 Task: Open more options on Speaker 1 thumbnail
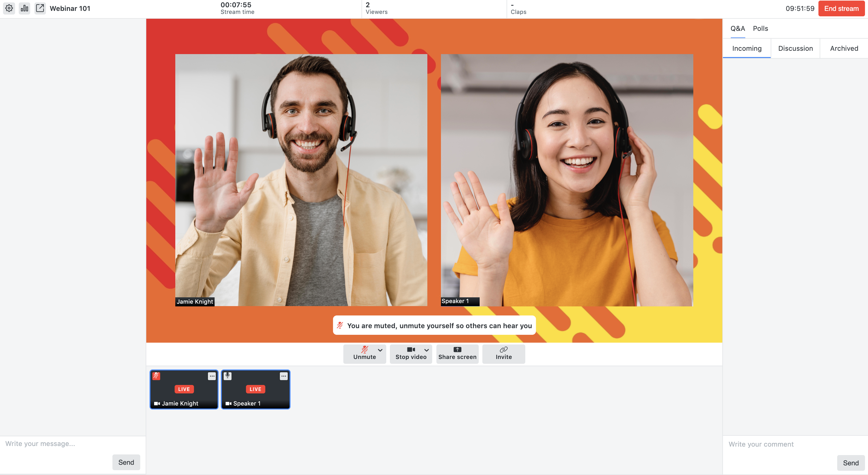284,376
